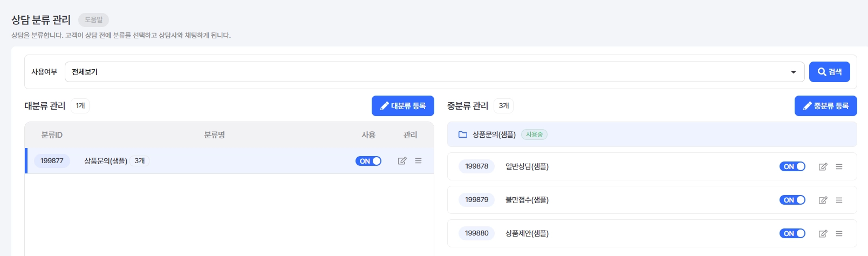Screen dimensions: 868x256
Task: Click the drag handle for 일반상담(샘플)
Action: point(839,167)
